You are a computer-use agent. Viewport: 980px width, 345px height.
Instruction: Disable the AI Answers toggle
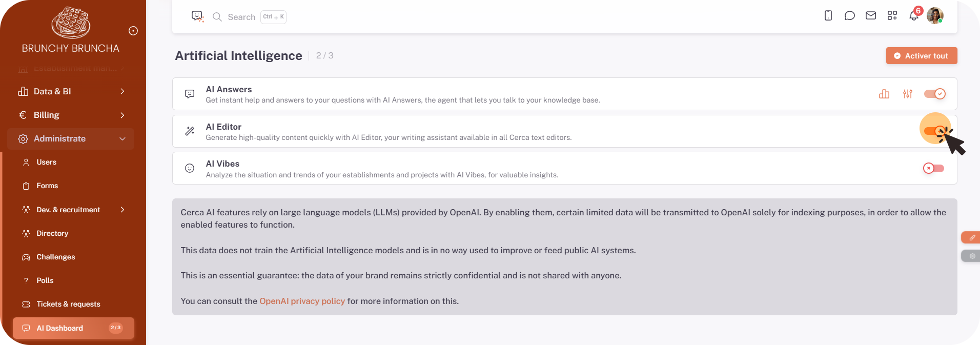coord(934,94)
